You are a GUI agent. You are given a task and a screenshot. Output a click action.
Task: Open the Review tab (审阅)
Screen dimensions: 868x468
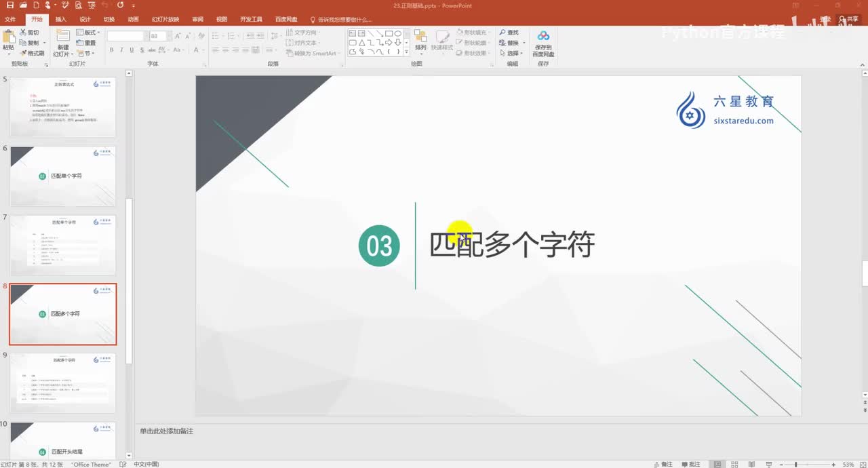[x=197, y=20]
